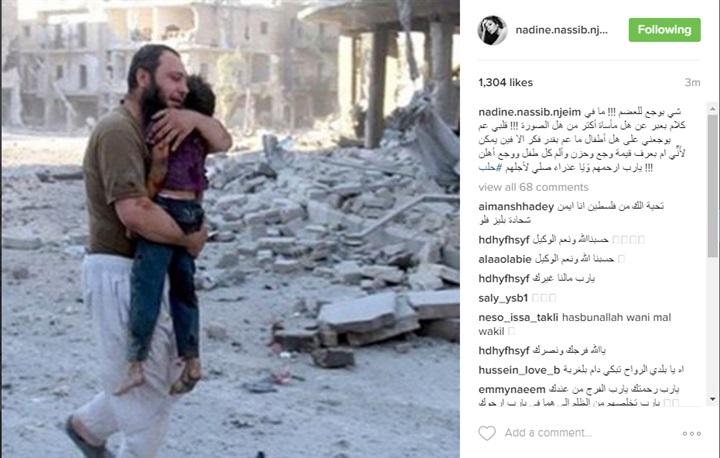This screenshot has height=458, width=720.
Task: Open commenter neso_issa_takli's profile
Action: (518, 317)
